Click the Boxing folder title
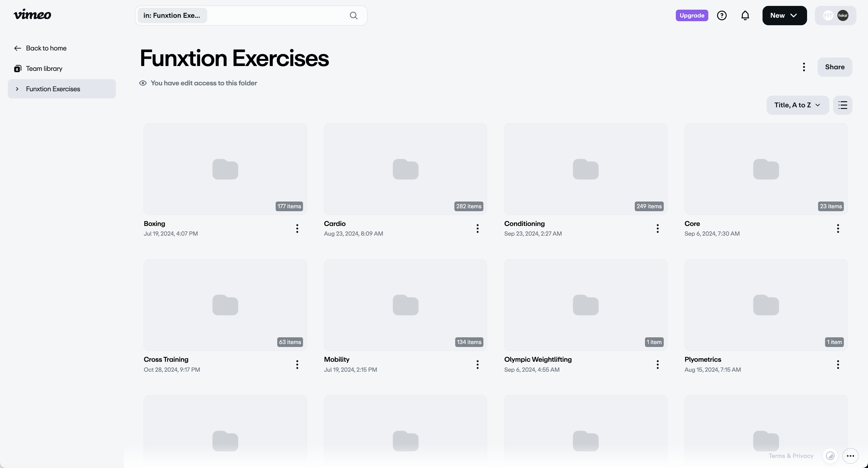The image size is (868, 468). [x=154, y=224]
